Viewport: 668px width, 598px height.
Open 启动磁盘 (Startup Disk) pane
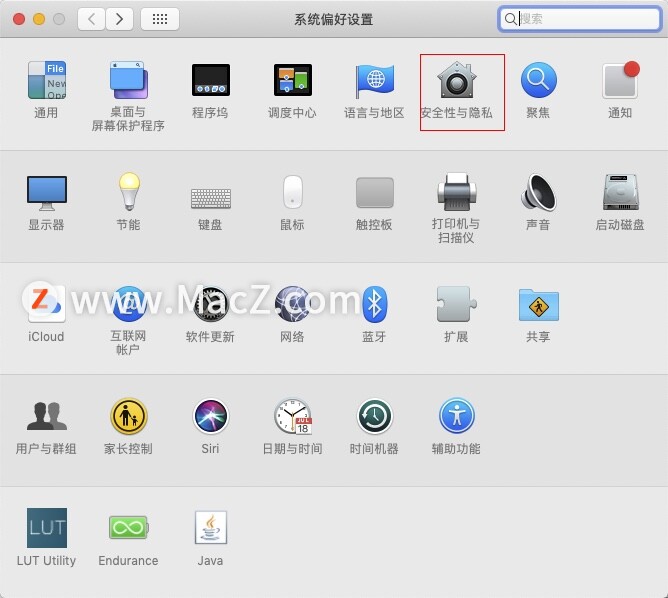(620, 192)
